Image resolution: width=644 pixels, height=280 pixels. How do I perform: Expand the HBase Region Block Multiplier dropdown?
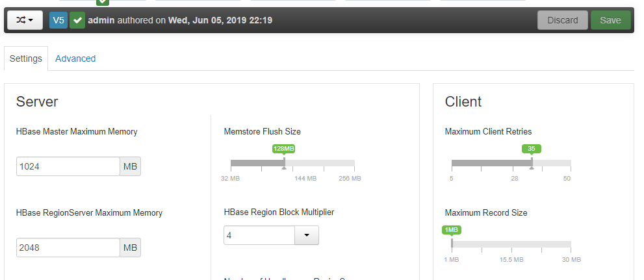coord(307,235)
